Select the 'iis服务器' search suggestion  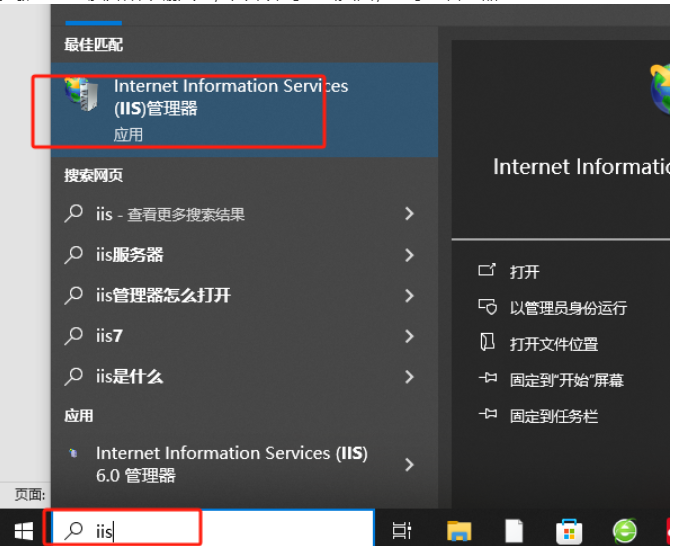point(245,254)
